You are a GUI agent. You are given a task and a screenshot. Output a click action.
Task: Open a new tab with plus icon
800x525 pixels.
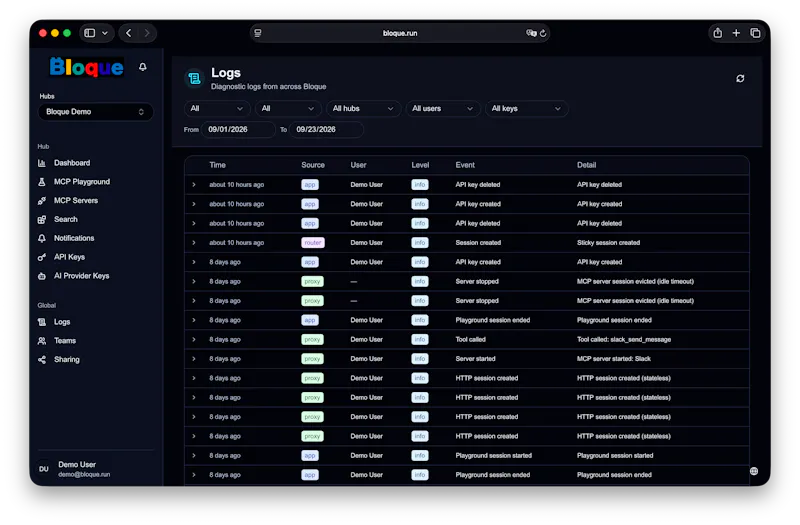pos(736,33)
